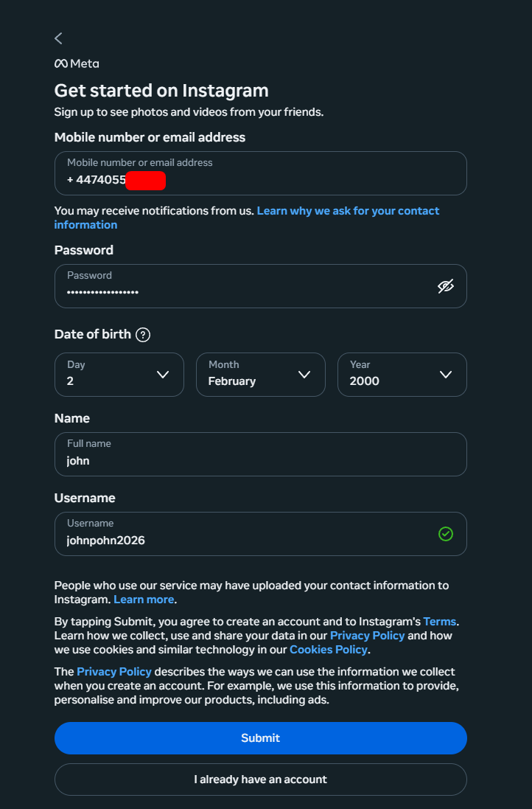This screenshot has width=532, height=809.
Task: Edit the Username field johnpohn2026
Action: (260, 534)
